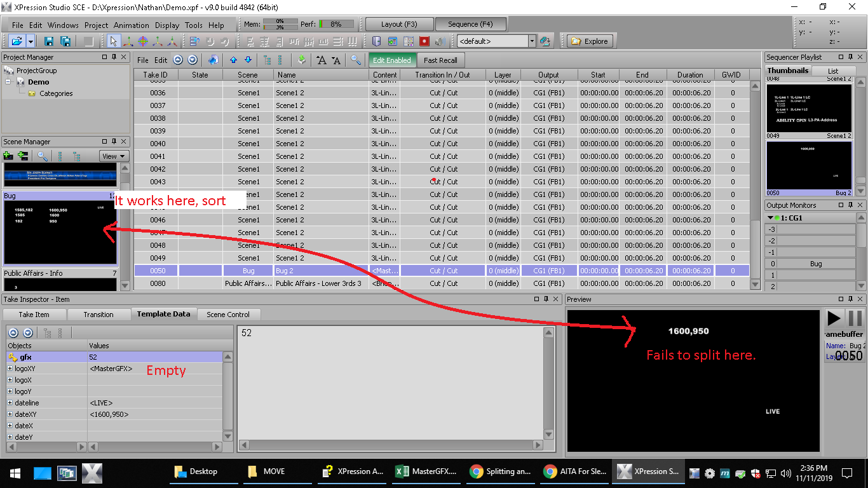Click the audio speaker icon in toolbar
The image size is (868, 488).
[440, 41]
